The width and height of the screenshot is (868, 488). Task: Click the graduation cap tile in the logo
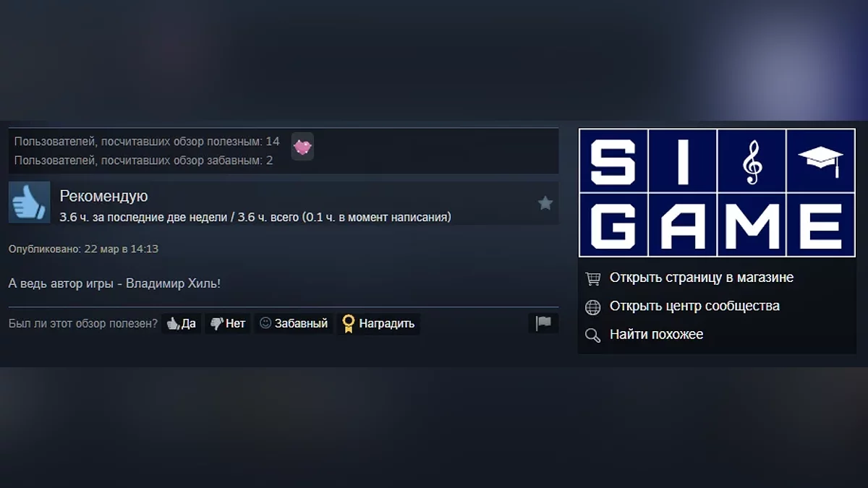pyautogui.click(x=820, y=161)
